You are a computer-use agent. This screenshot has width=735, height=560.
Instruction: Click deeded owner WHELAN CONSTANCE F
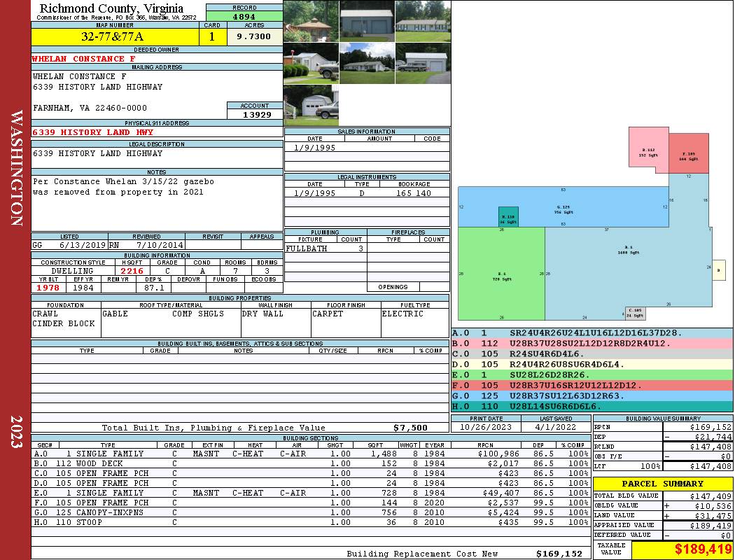(x=84, y=59)
